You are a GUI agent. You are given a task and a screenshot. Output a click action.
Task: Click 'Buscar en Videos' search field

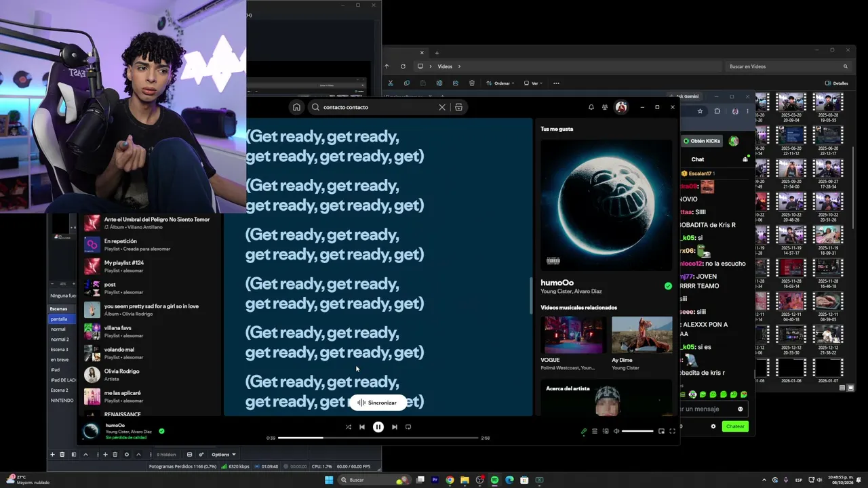[788, 66]
